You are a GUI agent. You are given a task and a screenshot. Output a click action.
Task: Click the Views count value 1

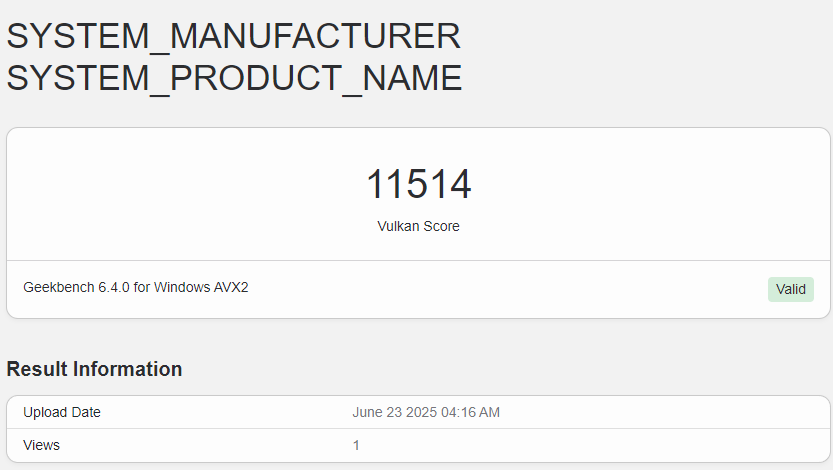coord(356,445)
